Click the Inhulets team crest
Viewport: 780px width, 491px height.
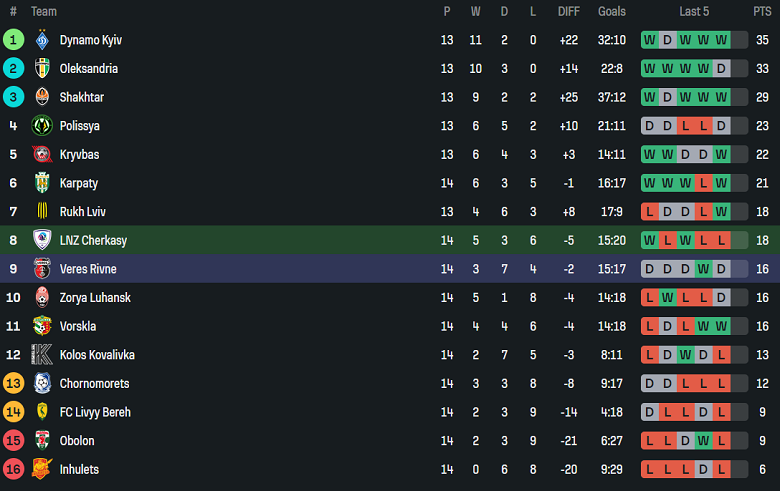(x=42, y=469)
